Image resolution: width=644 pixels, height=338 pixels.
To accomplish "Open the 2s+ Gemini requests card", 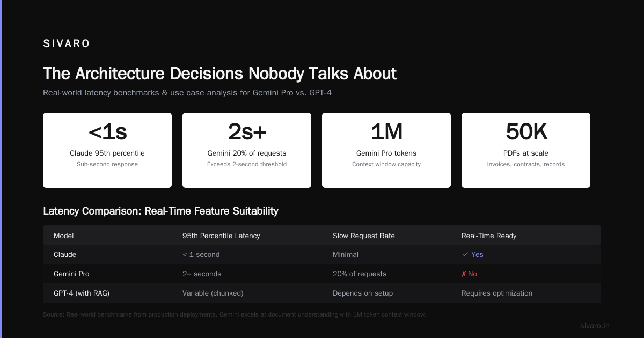I will tap(247, 150).
